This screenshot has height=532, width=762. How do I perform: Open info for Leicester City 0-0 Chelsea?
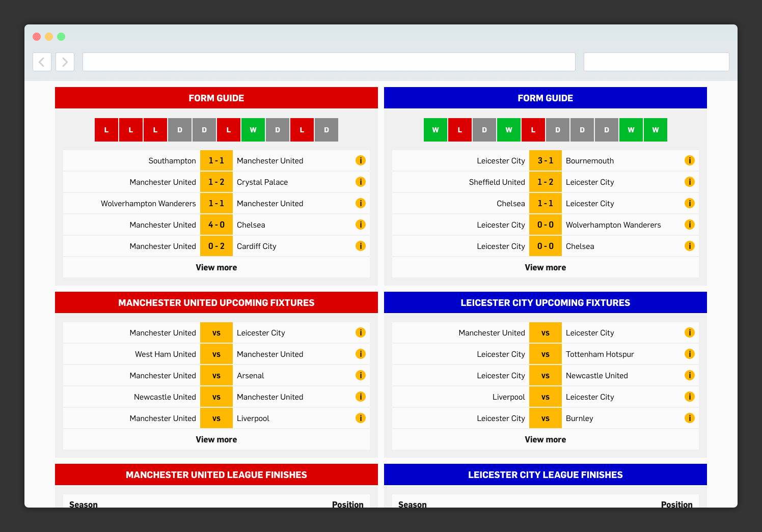pyautogui.click(x=690, y=246)
